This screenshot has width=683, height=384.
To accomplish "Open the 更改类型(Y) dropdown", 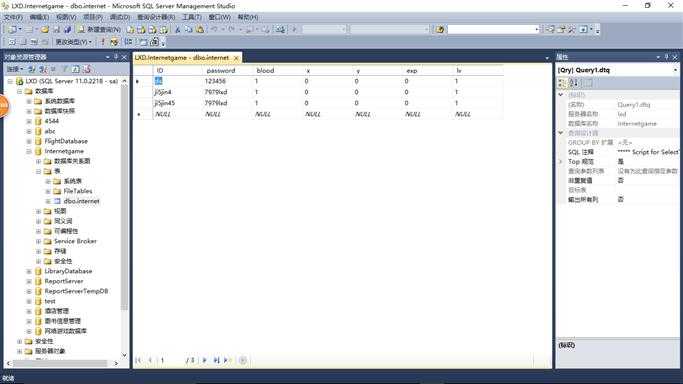I will coord(73,42).
